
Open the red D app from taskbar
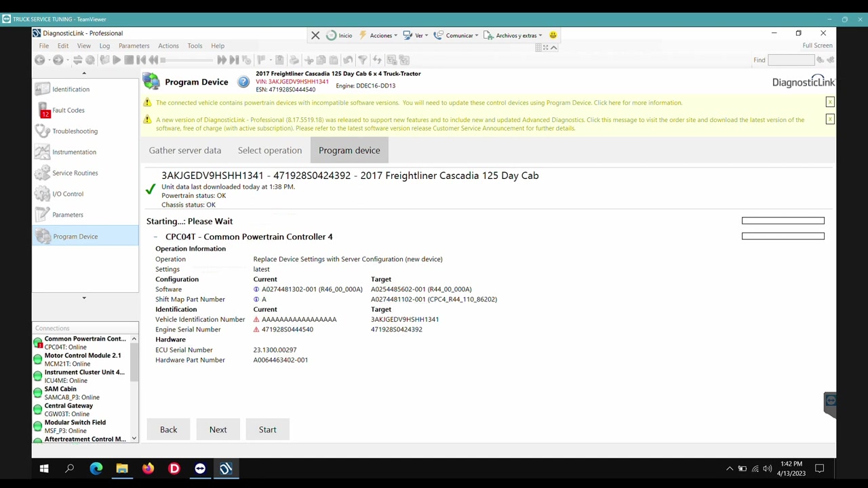coord(174,468)
